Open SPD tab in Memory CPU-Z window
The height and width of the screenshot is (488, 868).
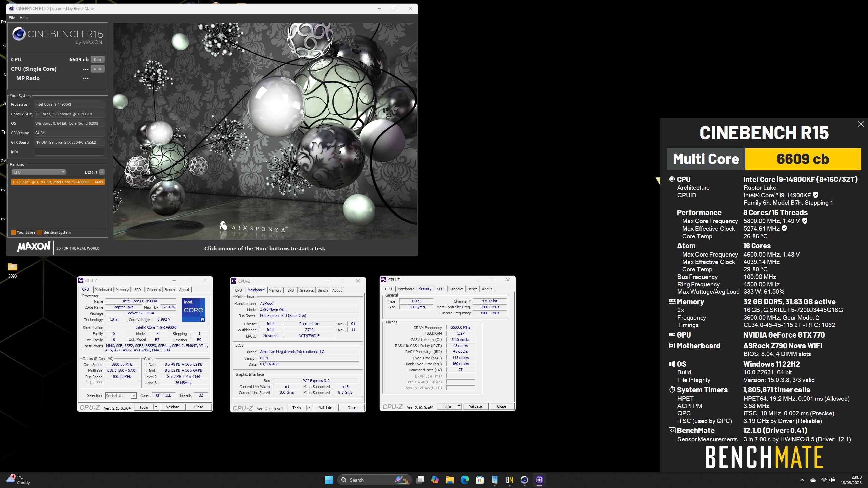tap(440, 289)
